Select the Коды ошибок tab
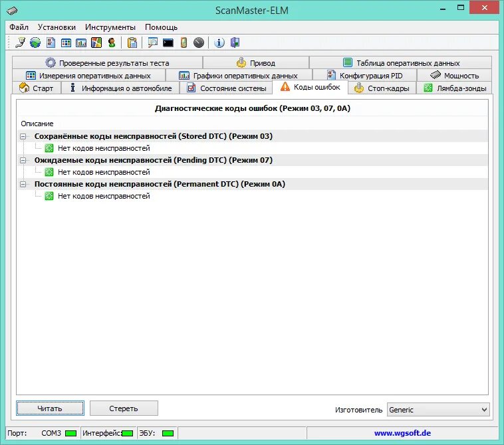Image resolution: width=504 pixels, height=445 pixels. [x=310, y=87]
